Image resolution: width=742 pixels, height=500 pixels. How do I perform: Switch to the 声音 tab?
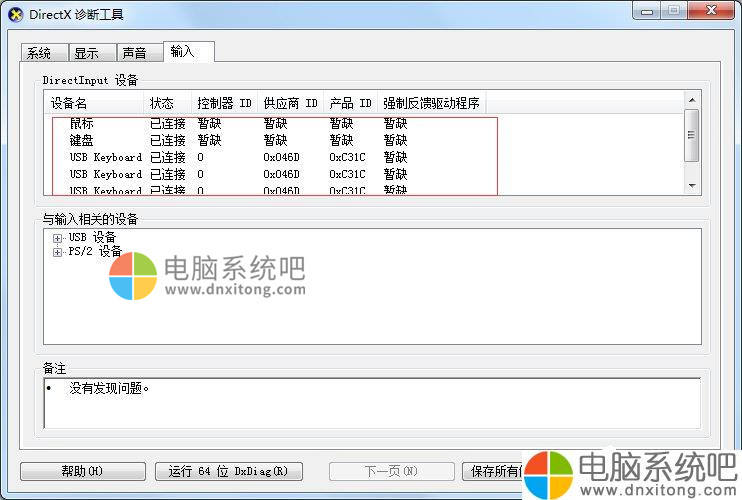point(140,53)
